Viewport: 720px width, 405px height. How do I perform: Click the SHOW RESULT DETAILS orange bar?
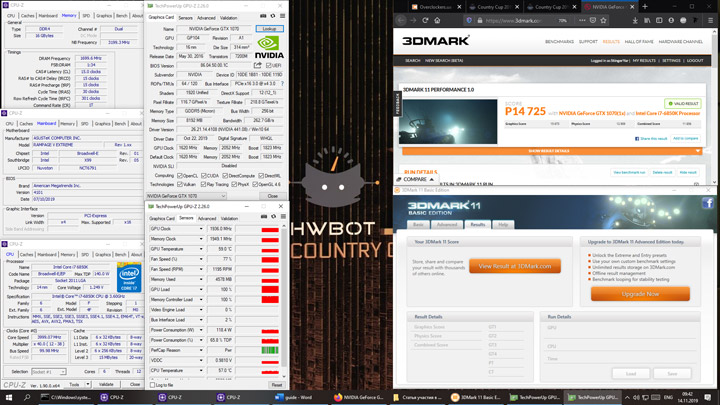pos(552,151)
